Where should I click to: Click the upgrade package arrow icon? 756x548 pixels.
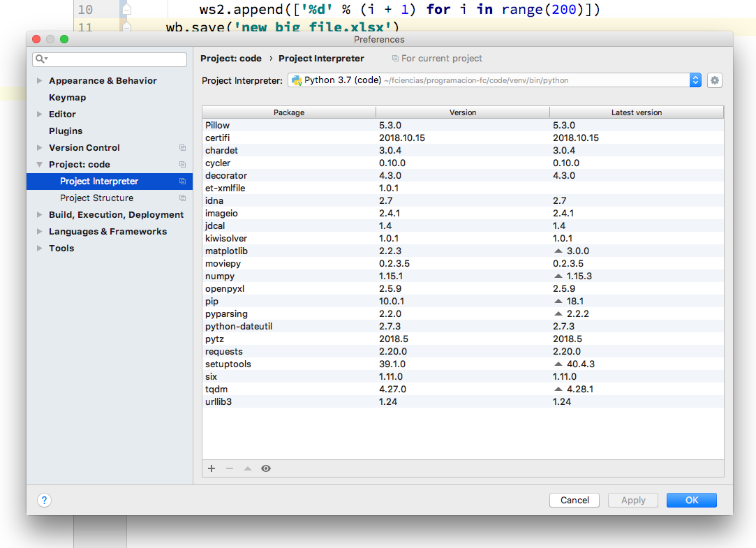coord(248,468)
